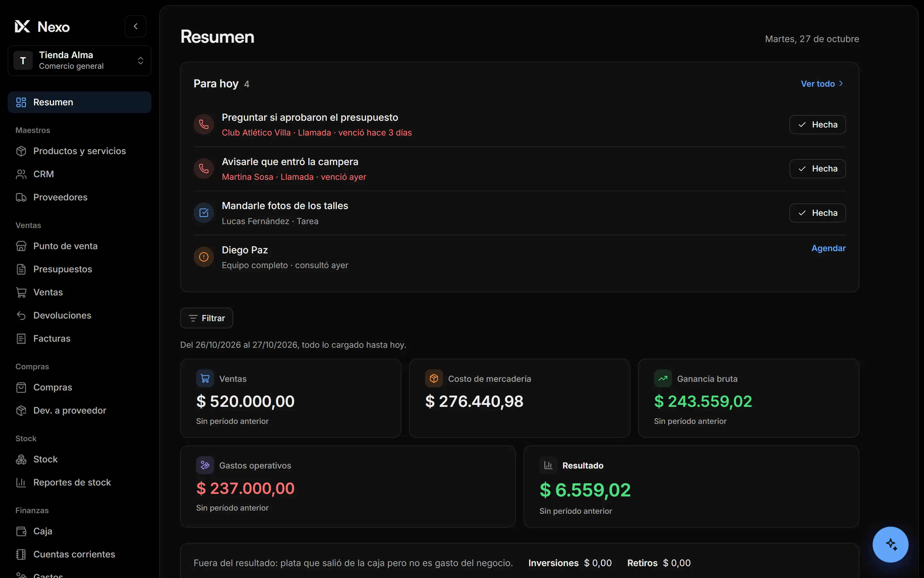Image resolution: width=924 pixels, height=578 pixels.
Task: Open Productos y servicios
Action: (x=80, y=151)
